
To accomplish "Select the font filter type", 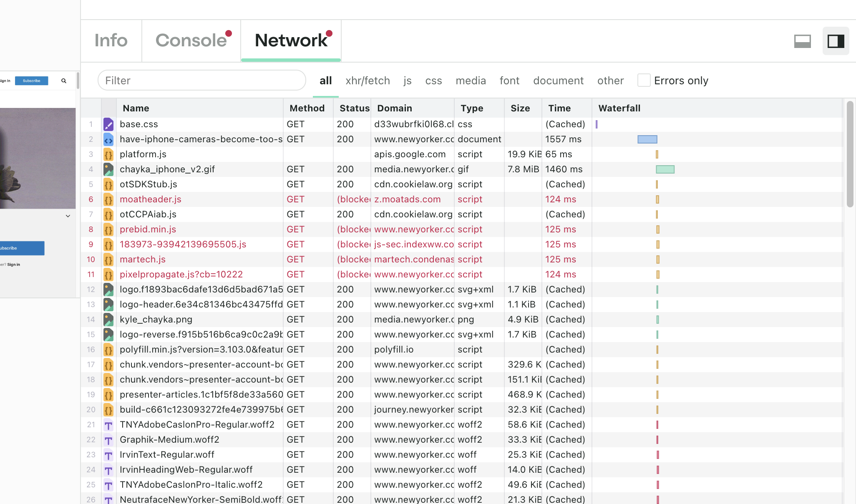I will pyautogui.click(x=509, y=81).
